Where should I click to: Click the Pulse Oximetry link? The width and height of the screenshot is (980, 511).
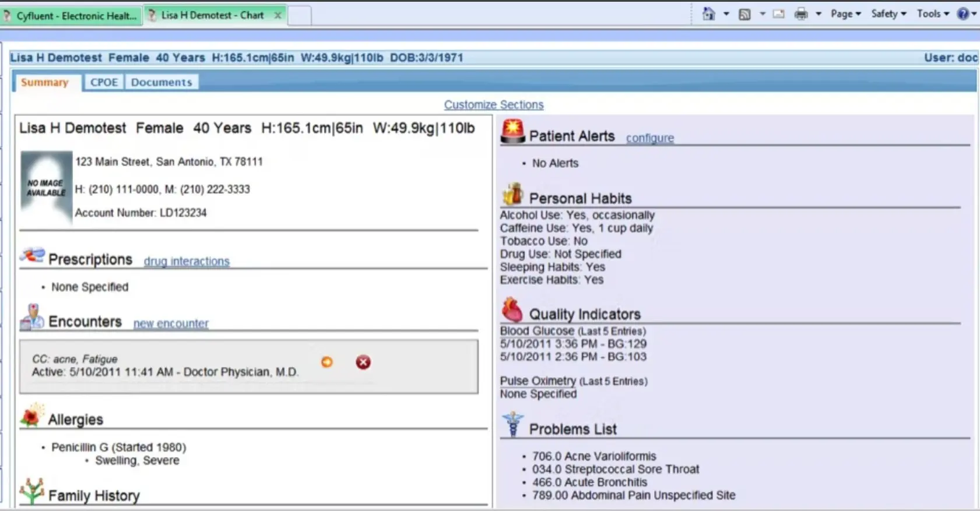[538, 381]
